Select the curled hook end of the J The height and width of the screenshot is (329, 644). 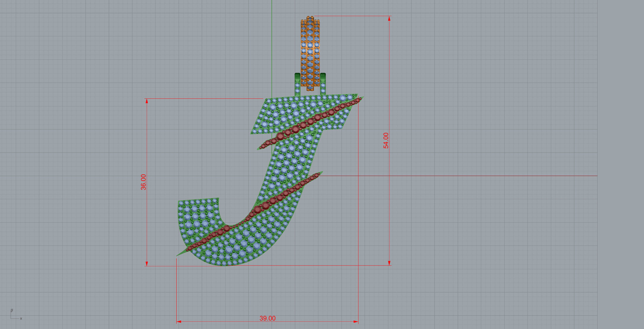tap(198, 217)
